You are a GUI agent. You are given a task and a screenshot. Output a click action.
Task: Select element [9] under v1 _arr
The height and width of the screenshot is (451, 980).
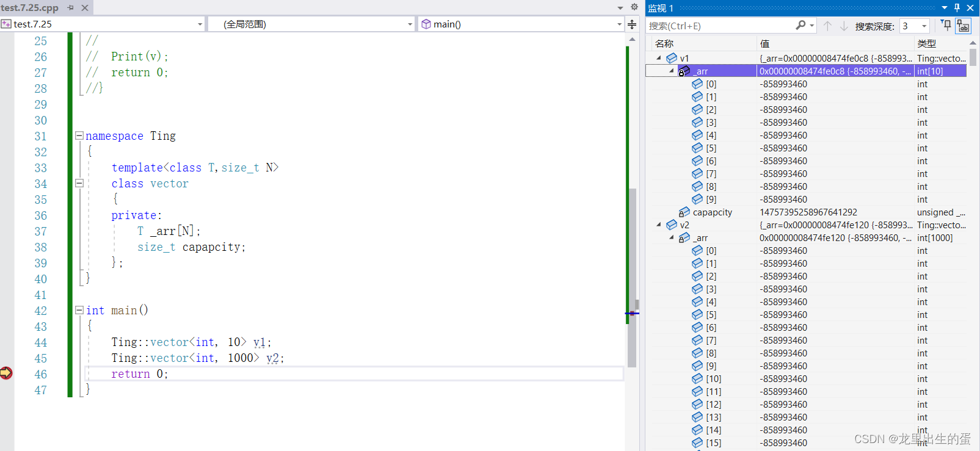pos(807,200)
